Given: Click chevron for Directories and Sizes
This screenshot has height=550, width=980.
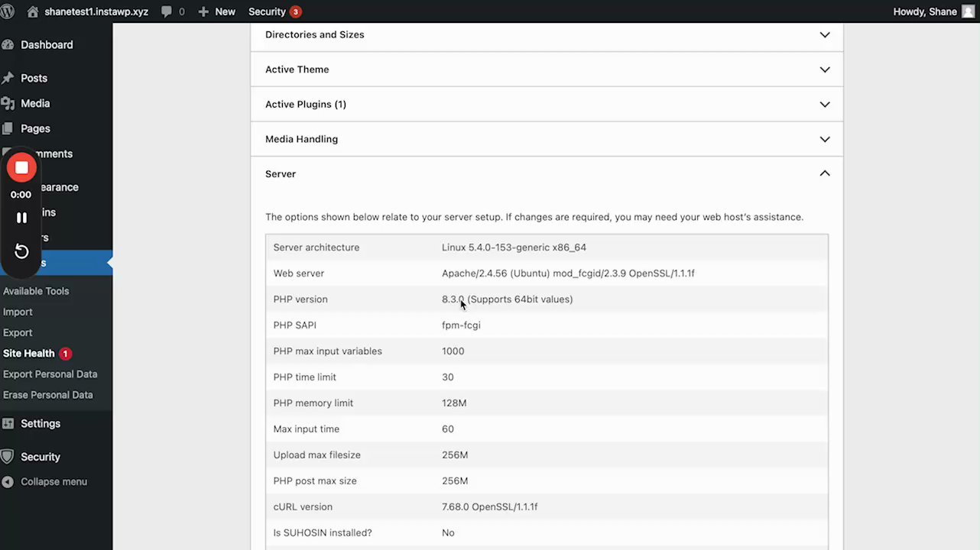Looking at the screenshot, I should [825, 34].
